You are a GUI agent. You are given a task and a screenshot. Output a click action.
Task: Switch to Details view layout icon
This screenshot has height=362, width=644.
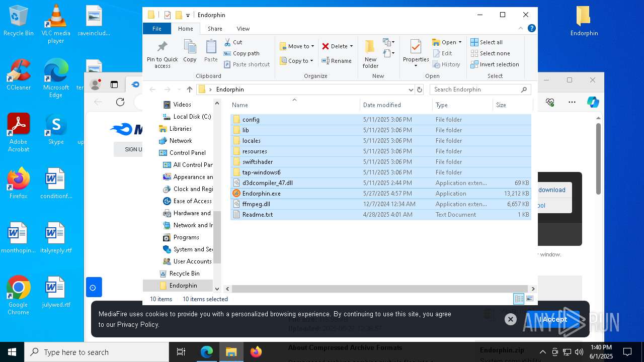(x=519, y=299)
